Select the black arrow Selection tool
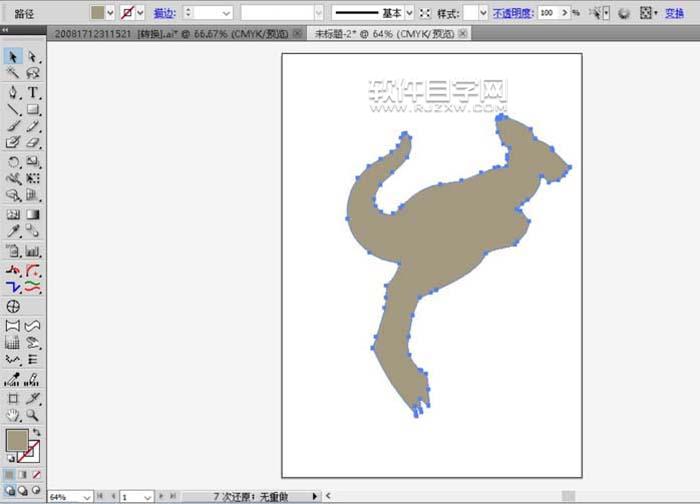 pyautogui.click(x=12, y=57)
